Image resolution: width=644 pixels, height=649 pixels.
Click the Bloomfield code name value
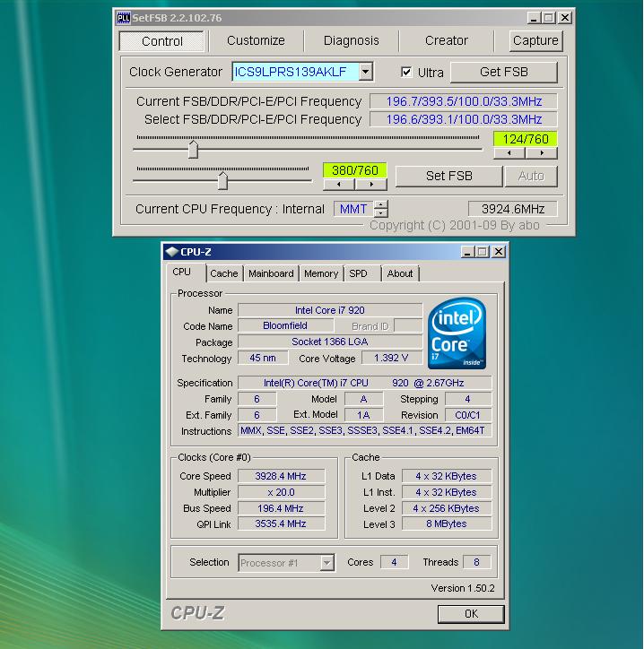285,325
